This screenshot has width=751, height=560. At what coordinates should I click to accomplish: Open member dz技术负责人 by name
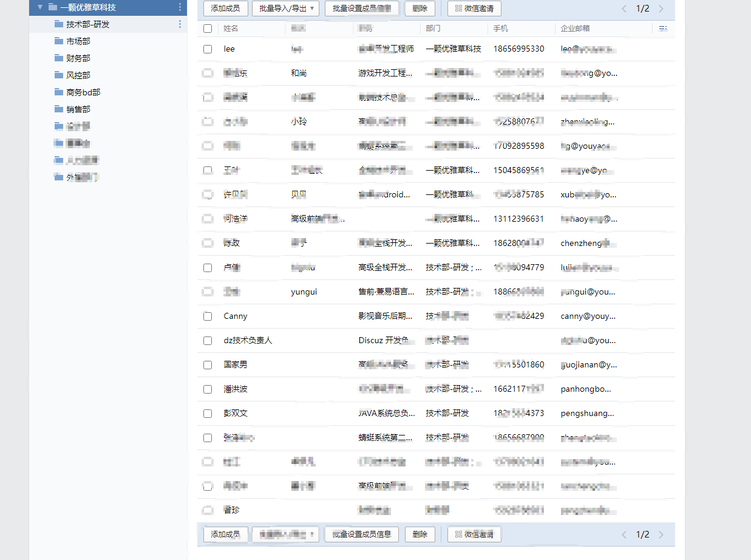point(248,340)
